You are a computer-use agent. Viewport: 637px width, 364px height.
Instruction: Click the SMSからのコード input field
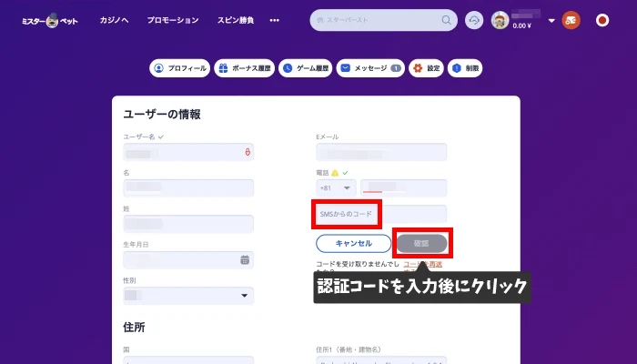click(380, 213)
